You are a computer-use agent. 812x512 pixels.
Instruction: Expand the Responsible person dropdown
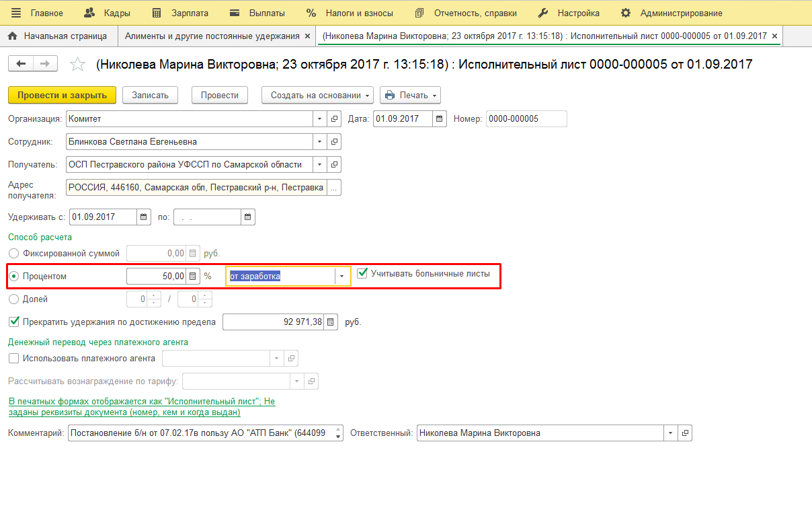click(669, 433)
